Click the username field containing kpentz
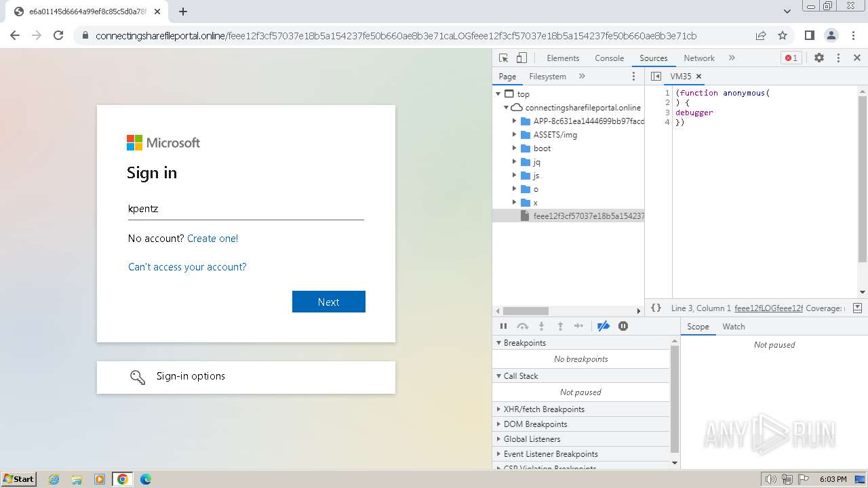868x488 pixels. tap(246, 209)
